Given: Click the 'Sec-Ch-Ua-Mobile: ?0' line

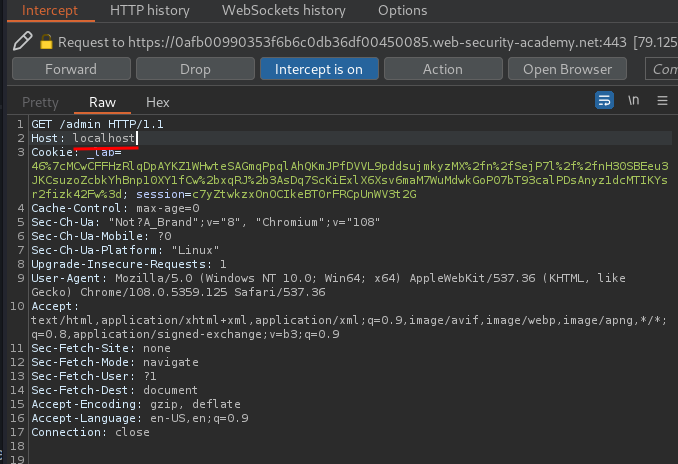Looking at the screenshot, I should (x=101, y=236).
